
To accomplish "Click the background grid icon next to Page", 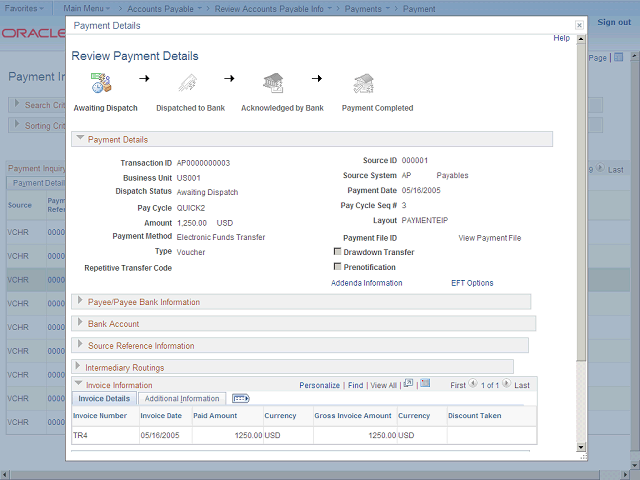I will coord(619,58).
